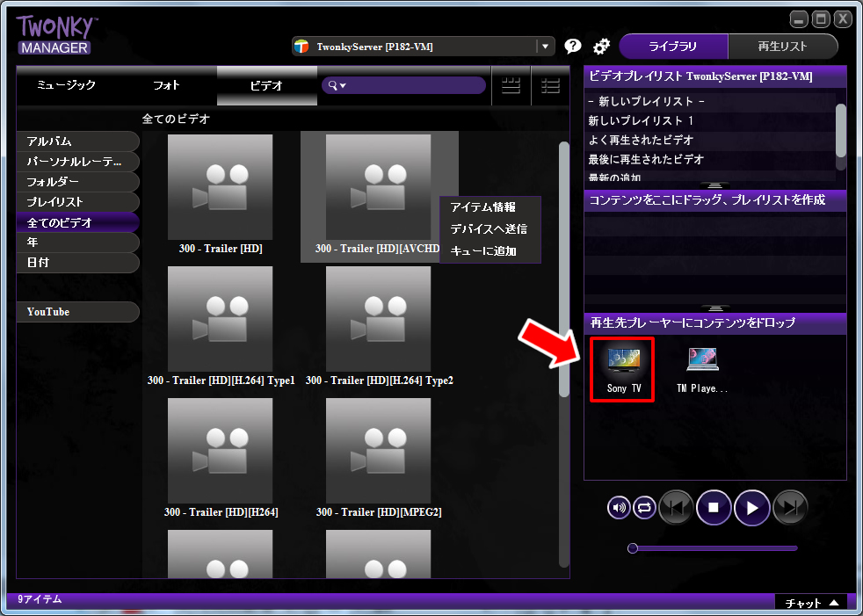Open settings via the gear icon
Image resolution: width=863 pixels, height=616 pixels.
click(601, 47)
